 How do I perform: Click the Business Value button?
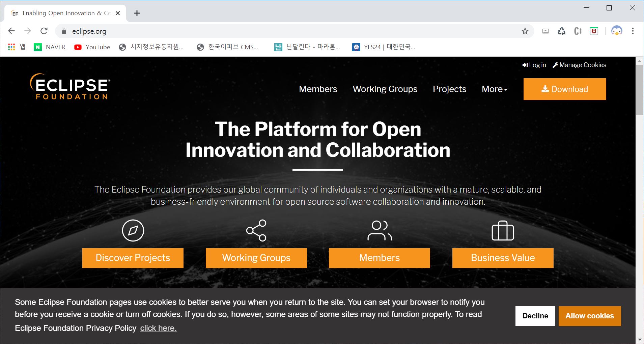tap(503, 258)
